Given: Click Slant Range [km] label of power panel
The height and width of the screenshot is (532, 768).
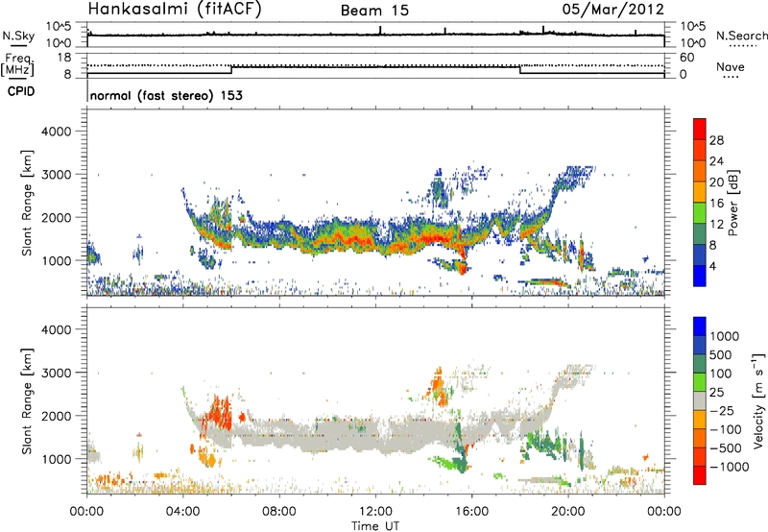Looking at the screenshot, I should [27, 203].
